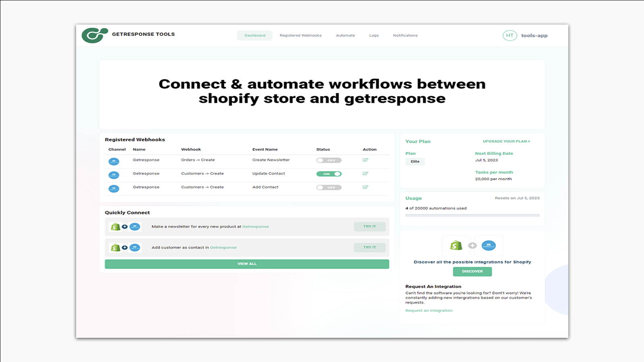Open the tools-app account name
The height and width of the screenshot is (362, 644).
(534, 35)
